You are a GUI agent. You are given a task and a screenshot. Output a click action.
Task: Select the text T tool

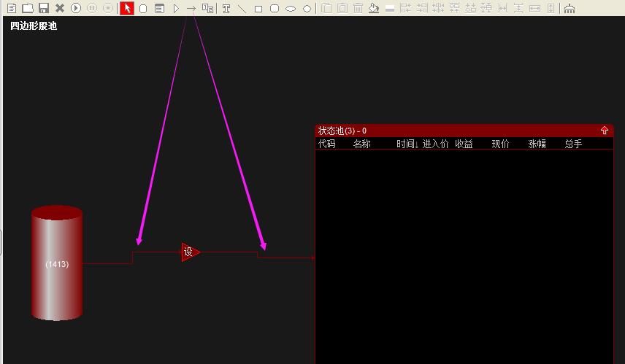(x=226, y=8)
